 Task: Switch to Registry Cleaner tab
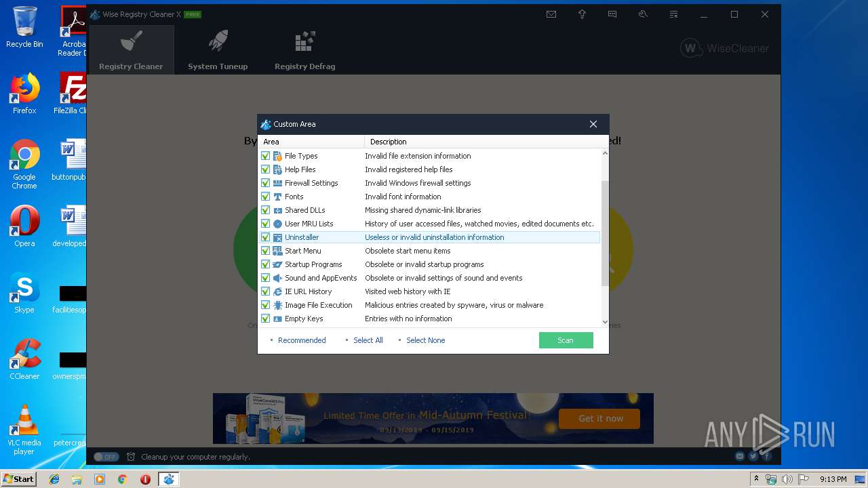click(131, 50)
